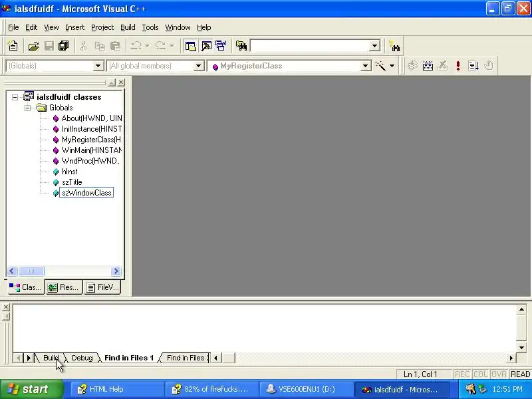Screen dimensions: 532x399
Task: Collapse the ialsdfuidf classes tree node
Action: [15, 97]
